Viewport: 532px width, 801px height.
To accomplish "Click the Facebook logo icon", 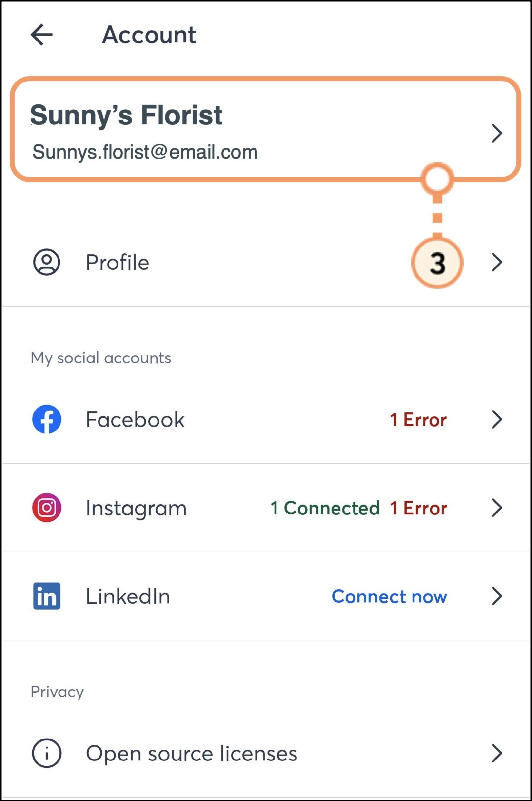I will 47,419.
